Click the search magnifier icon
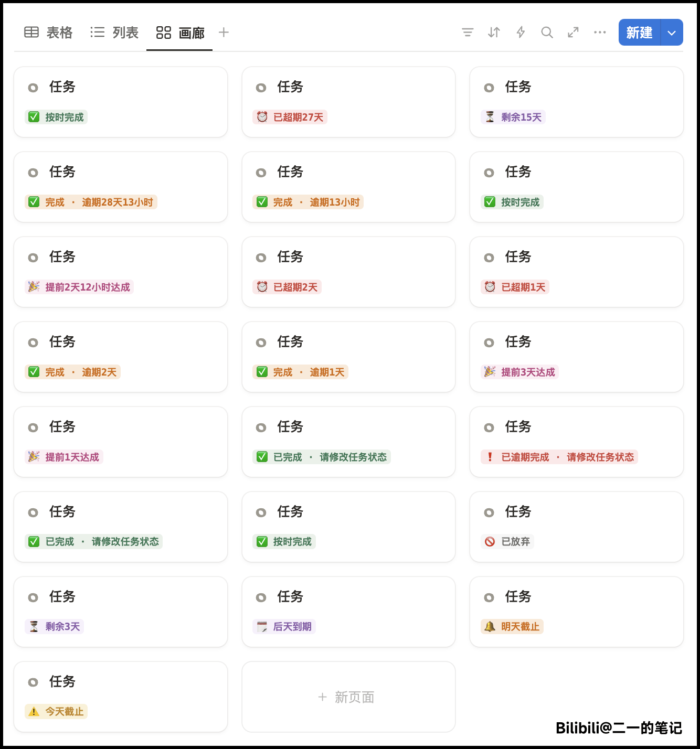Viewport: 700px width, 749px height. (x=547, y=33)
